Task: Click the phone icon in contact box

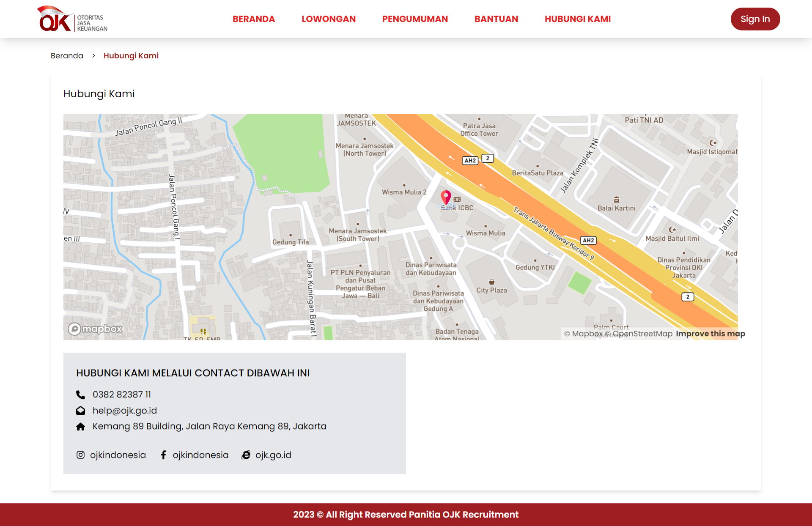Action: 80,394
